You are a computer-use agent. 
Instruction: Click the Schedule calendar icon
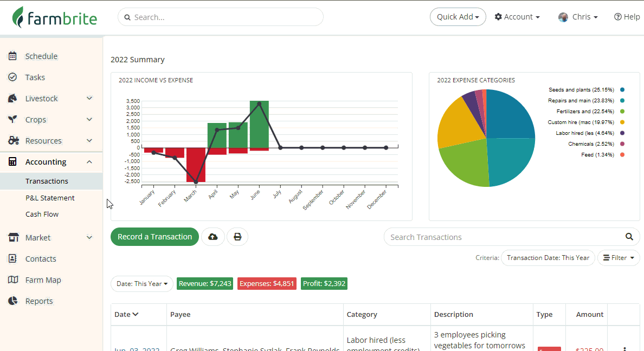(x=12, y=56)
